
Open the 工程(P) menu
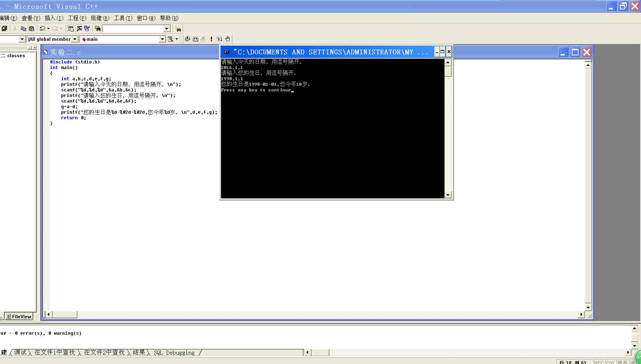point(77,18)
